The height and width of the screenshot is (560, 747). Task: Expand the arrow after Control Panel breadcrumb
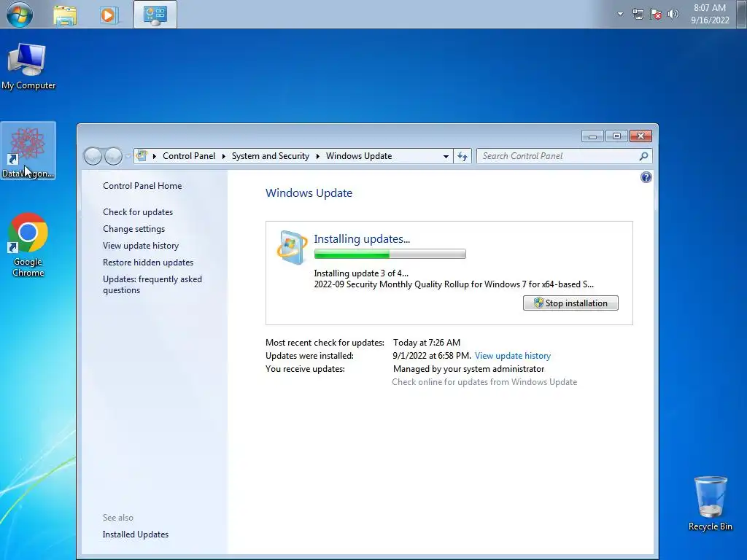(x=223, y=156)
